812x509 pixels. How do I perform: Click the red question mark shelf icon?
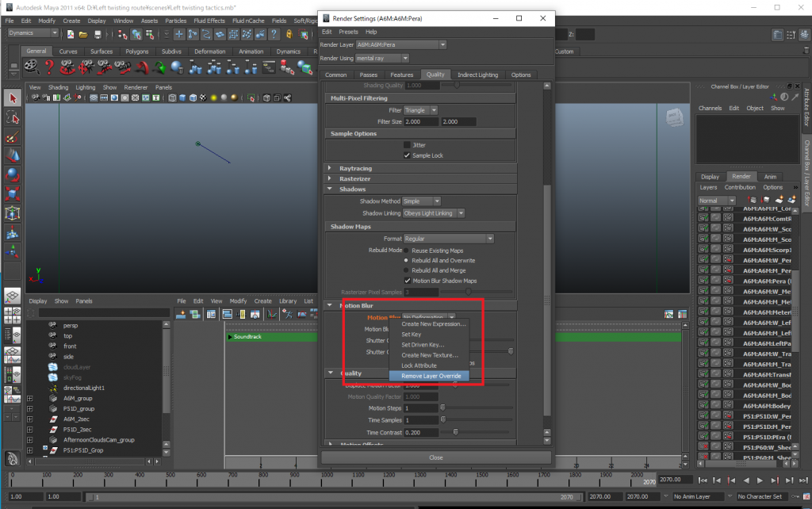pyautogui.click(x=49, y=67)
